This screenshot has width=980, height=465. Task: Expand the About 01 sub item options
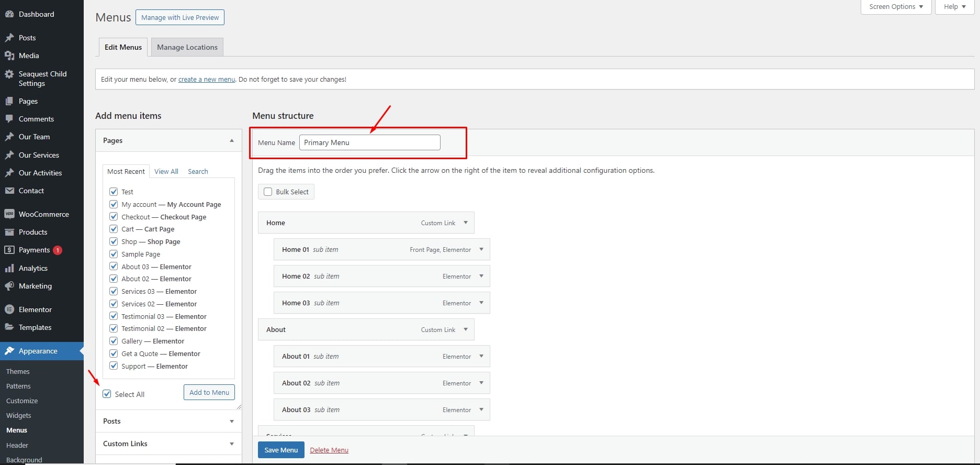[481, 356]
